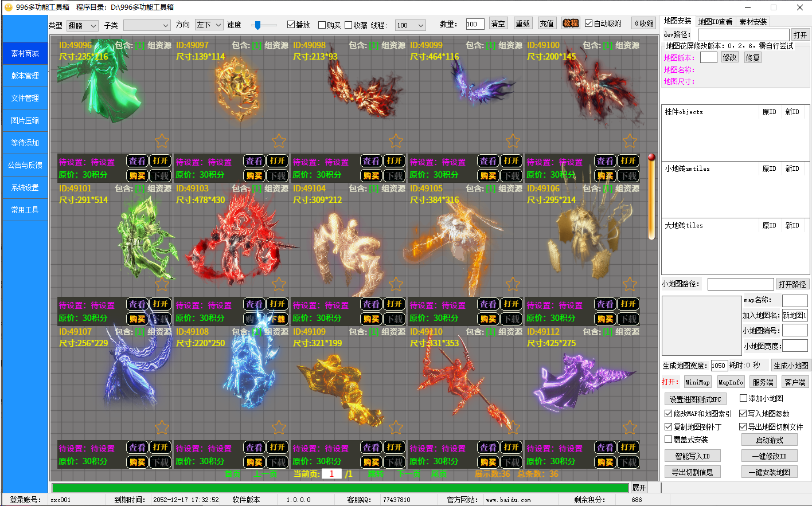Click 购买 for item ID:49098

coord(372,175)
